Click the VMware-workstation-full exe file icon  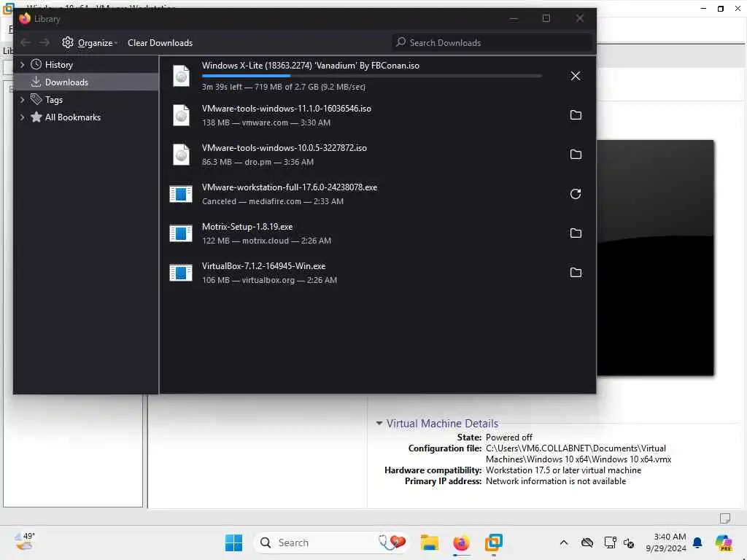click(181, 194)
